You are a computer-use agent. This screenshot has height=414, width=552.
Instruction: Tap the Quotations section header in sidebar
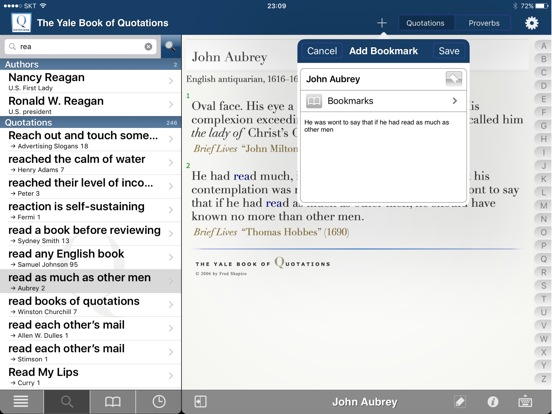(x=90, y=123)
